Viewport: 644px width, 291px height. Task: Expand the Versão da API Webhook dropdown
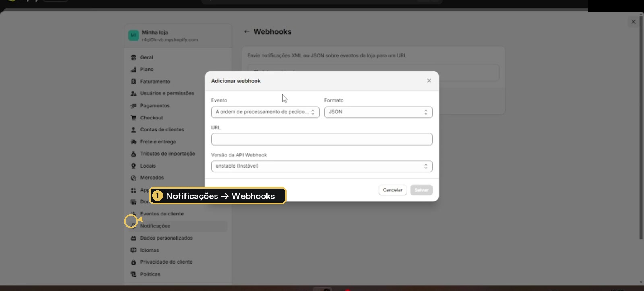[x=322, y=166]
